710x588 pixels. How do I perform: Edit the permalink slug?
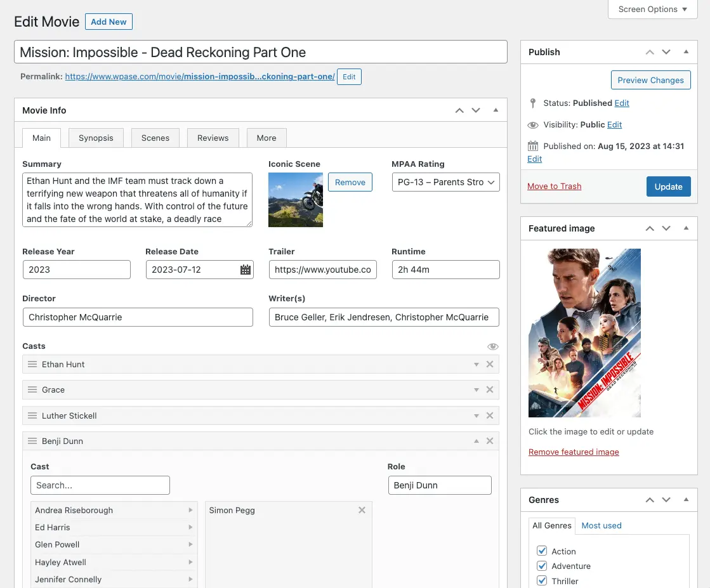pyautogui.click(x=349, y=77)
